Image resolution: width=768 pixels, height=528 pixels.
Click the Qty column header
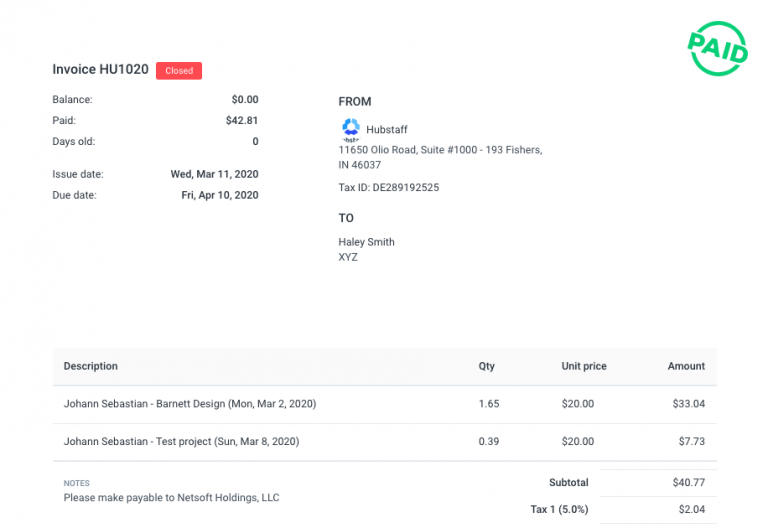487,366
